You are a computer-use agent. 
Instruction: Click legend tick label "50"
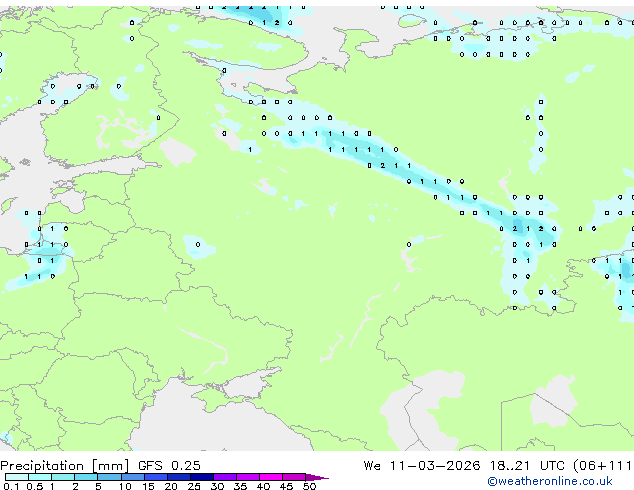click(309, 486)
